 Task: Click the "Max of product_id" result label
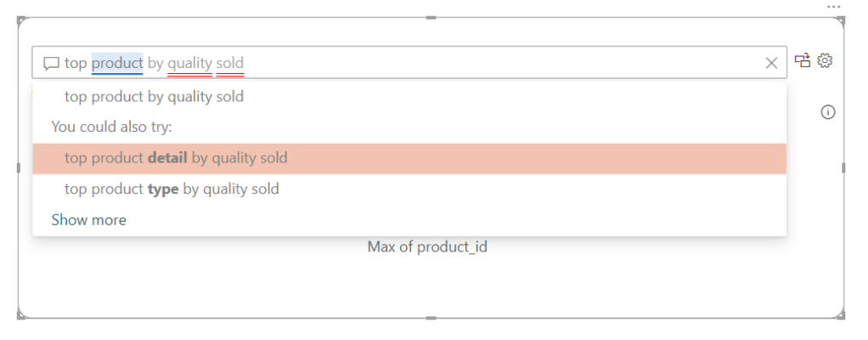click(x=427, y=247)
